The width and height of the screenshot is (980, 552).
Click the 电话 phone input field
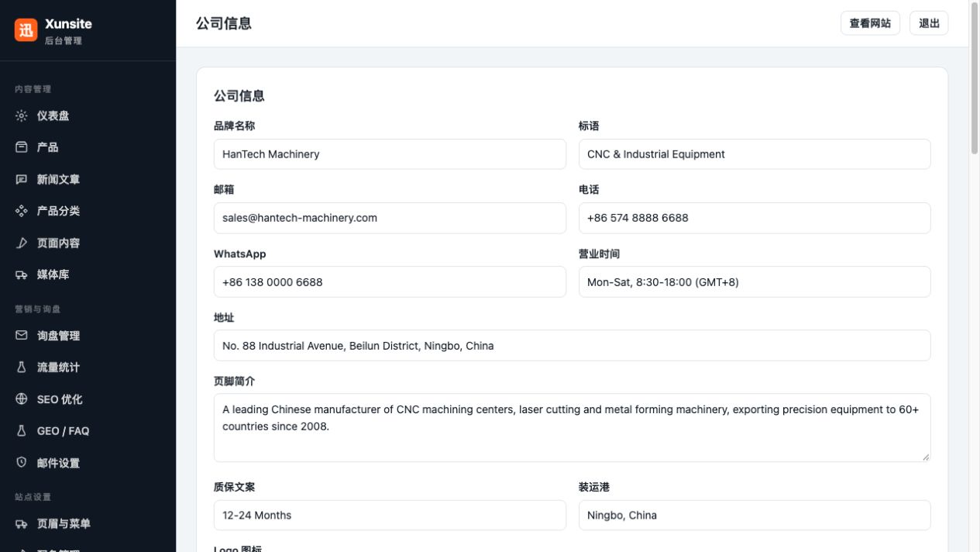(x=755, y=218)
